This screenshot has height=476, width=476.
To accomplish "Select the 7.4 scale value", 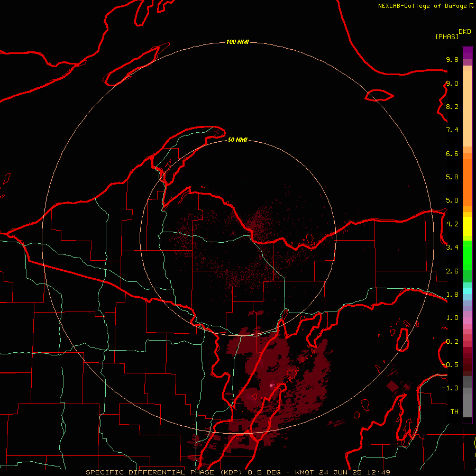I will [x=452, y=130].
